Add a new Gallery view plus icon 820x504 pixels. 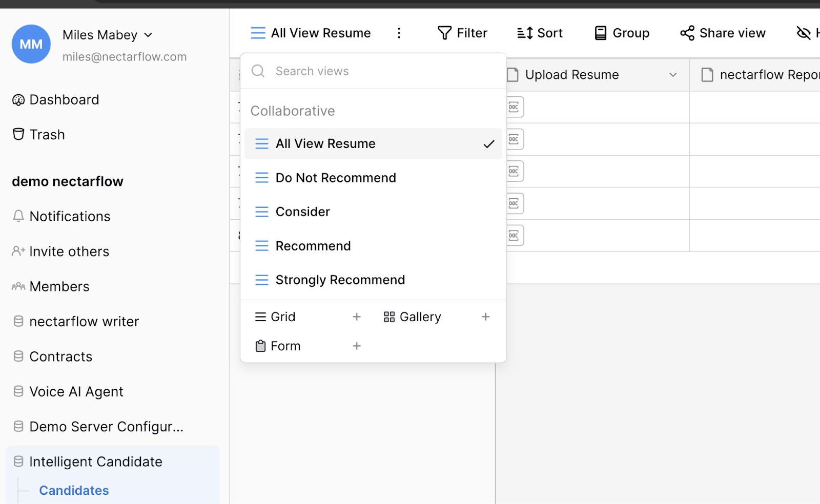[x=486, y=317]
